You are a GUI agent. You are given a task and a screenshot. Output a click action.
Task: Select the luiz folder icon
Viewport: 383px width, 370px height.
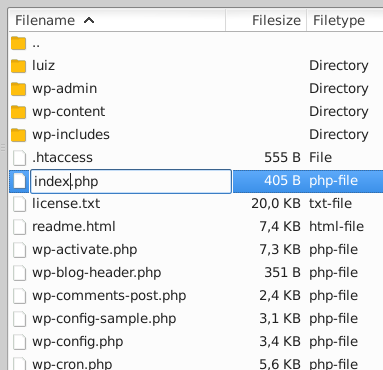18,66
